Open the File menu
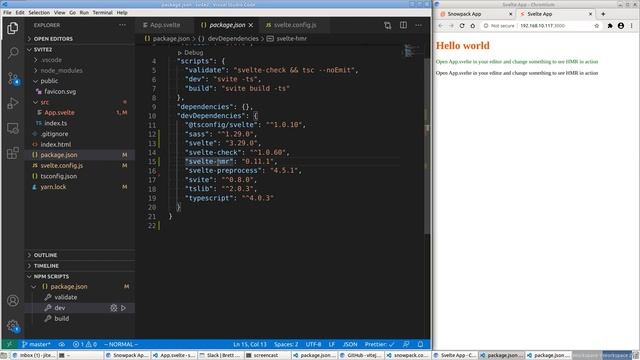 pyautogui.click(x=7, y=13)
